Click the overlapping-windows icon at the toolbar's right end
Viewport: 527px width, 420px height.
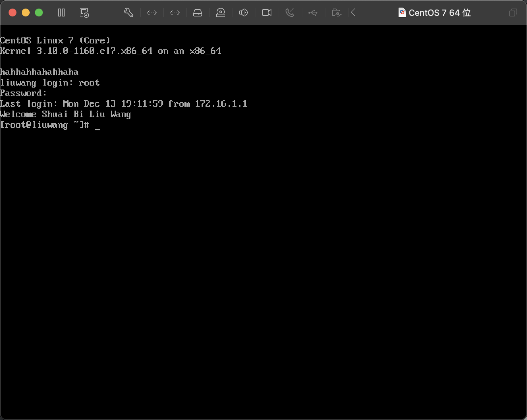click(513, 13)
